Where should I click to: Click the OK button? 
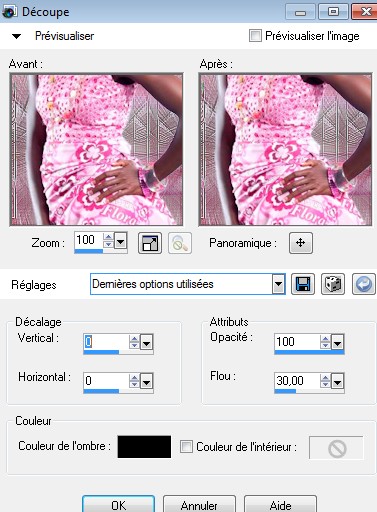click(x=118, y=505)
